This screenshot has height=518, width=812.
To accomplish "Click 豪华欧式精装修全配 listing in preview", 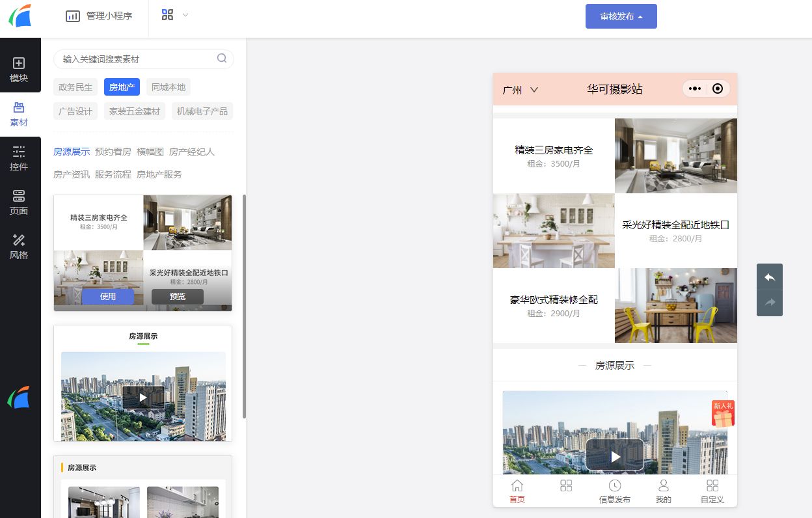I will (554, 300).
